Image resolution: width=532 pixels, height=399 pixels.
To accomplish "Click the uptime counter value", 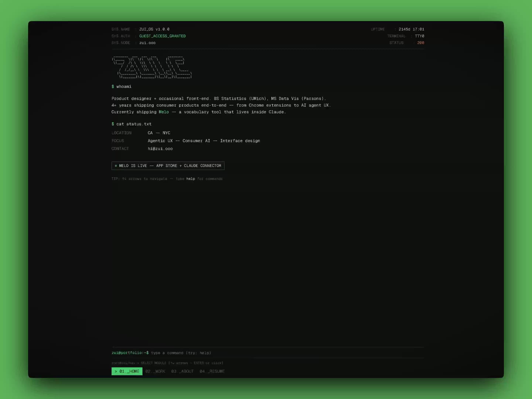I will pyautogui.click(x=411, y=29).
